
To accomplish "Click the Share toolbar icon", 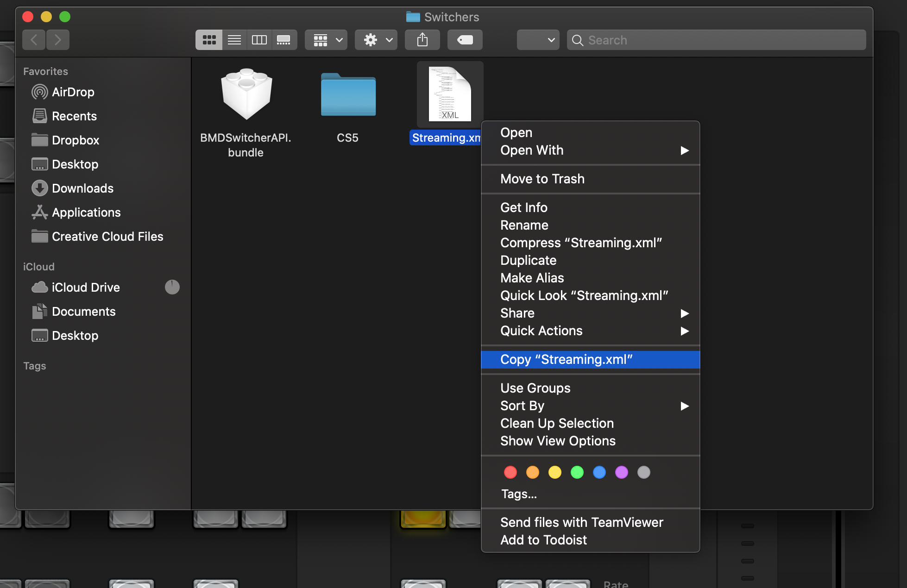I will 422,40.
